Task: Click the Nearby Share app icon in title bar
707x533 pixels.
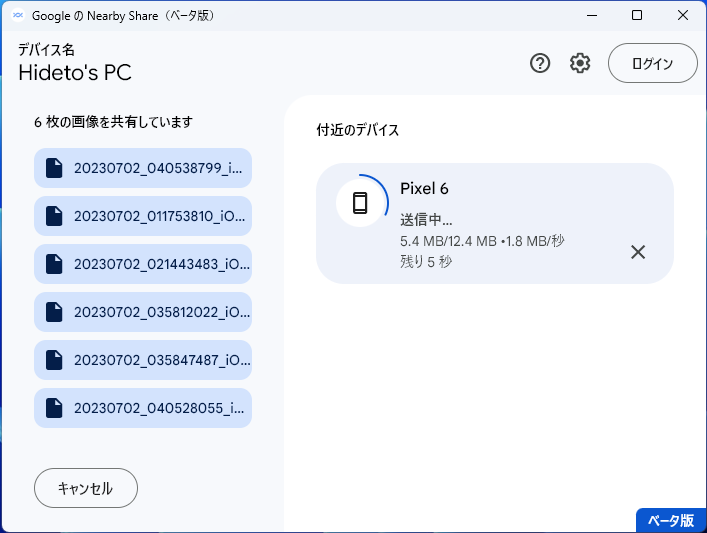Action: pos(18,15)
